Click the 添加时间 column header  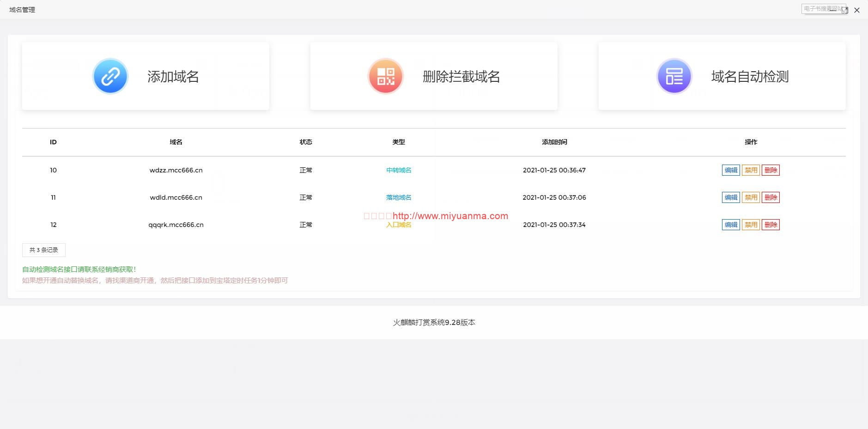click(554, 142)
